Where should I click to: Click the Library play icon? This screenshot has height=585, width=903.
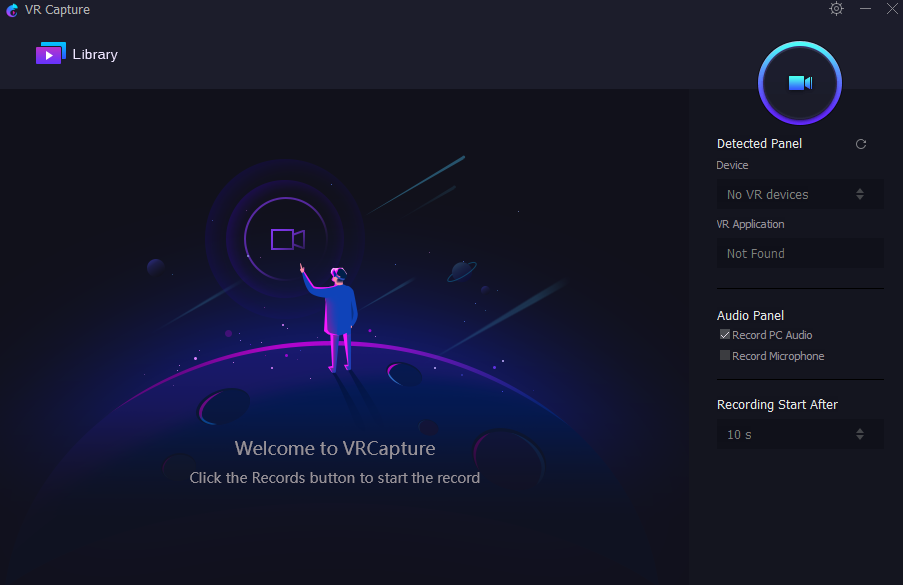coord(51,53)
